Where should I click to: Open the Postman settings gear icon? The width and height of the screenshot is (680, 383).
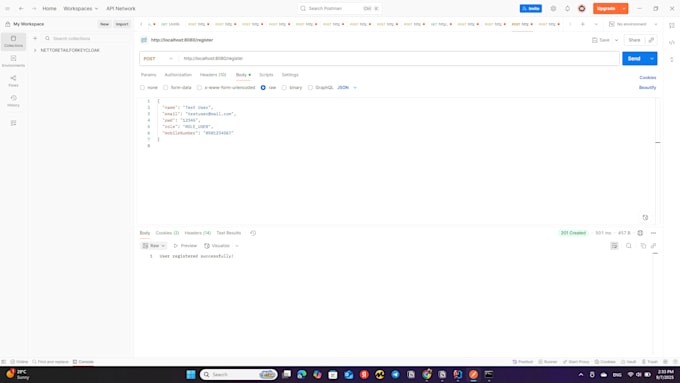tap(553, 9)
